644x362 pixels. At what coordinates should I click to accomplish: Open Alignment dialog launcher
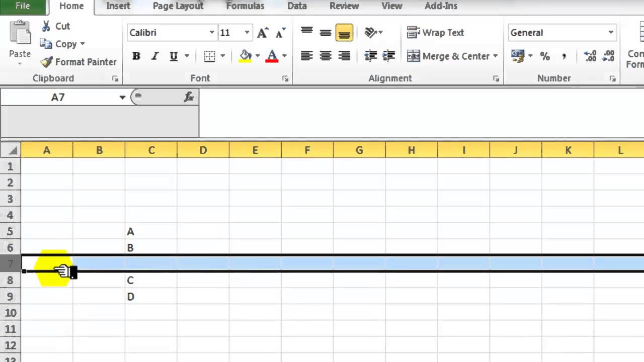(x=496, y=79)
